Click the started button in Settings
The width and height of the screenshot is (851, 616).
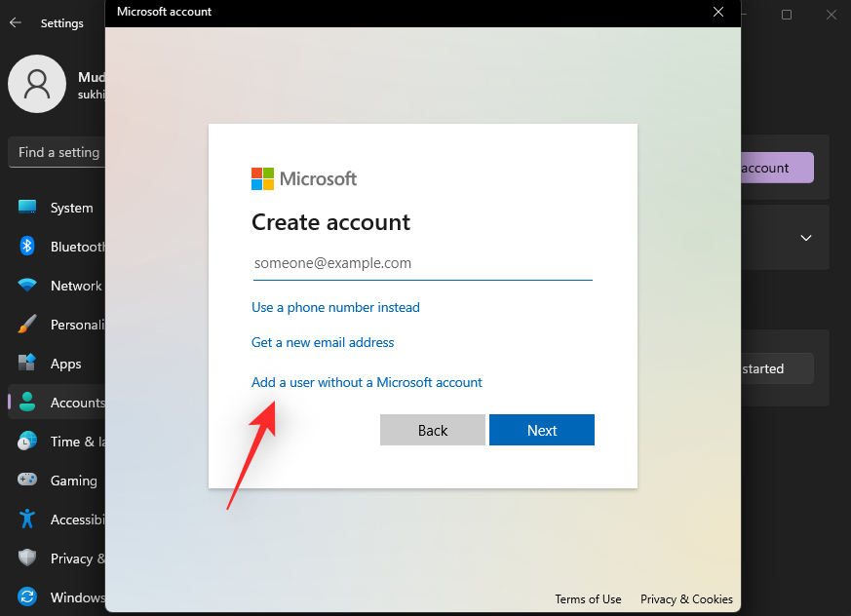point(777,368)
